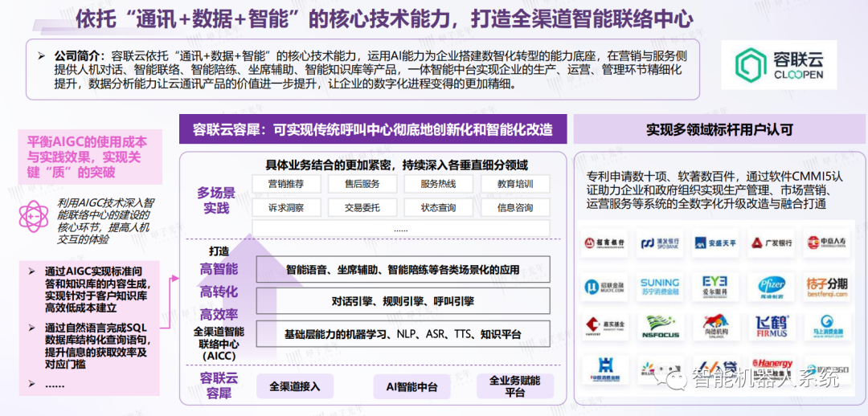
Task: Click the 通过AIGC实现标准问答 bullet
Action: (x=97, y=289)
